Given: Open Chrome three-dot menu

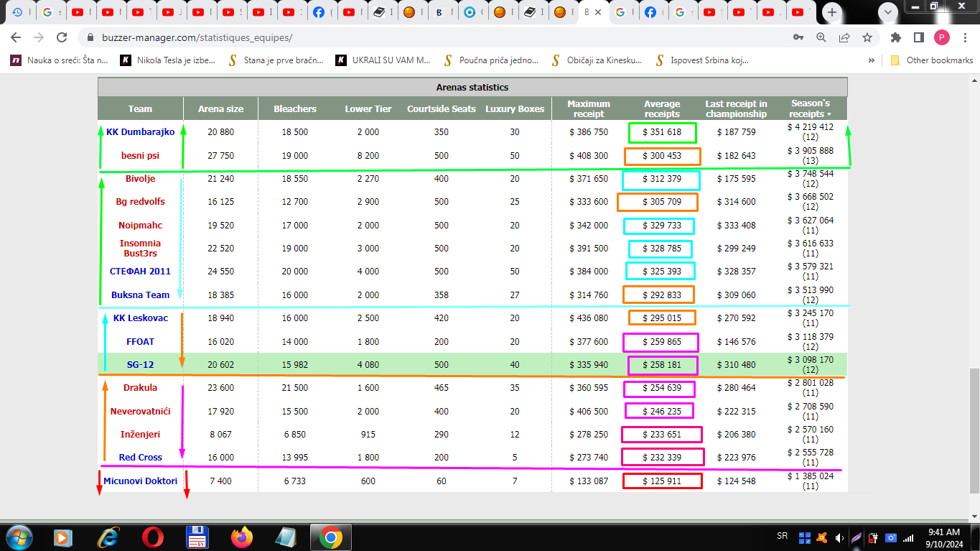Looking at the screenshot, I should coord(964,37).
